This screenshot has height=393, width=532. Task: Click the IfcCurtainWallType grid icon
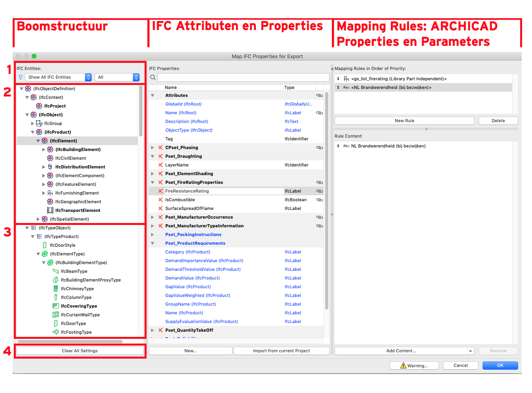56,315
